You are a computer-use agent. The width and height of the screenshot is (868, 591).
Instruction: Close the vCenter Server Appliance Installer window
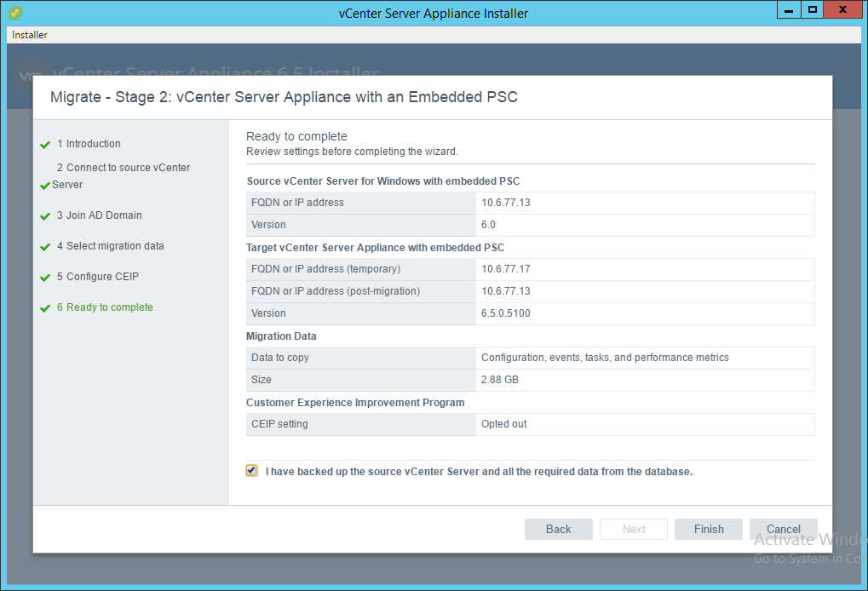point(842,10)
